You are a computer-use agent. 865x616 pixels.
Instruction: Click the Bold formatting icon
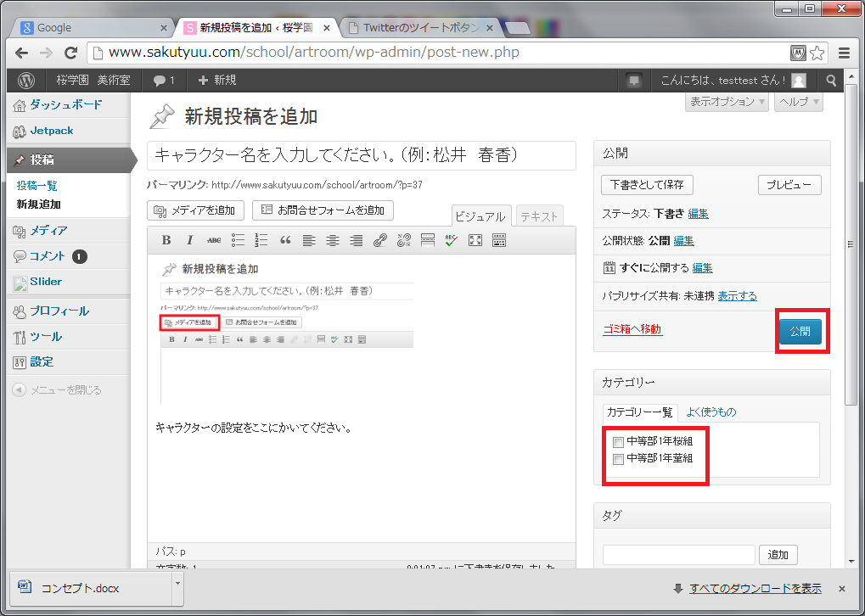pyautogui.click(x=166, y=240)
